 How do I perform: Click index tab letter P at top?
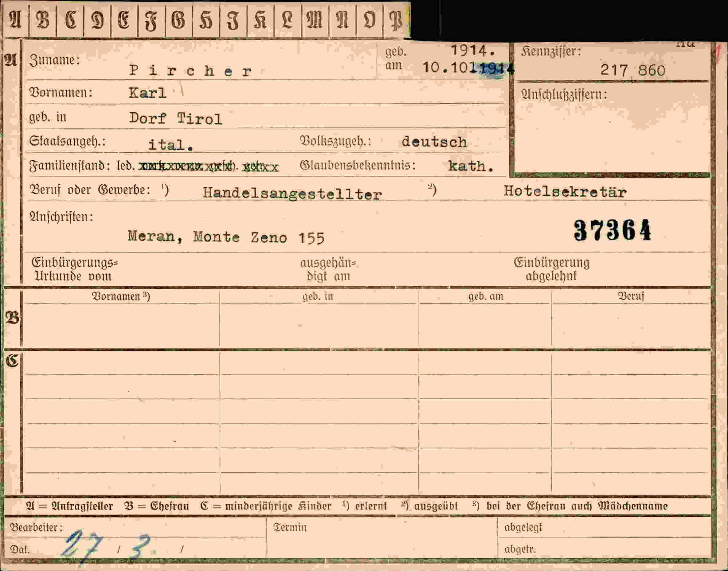pyautogui.click(x=397, y=20)
